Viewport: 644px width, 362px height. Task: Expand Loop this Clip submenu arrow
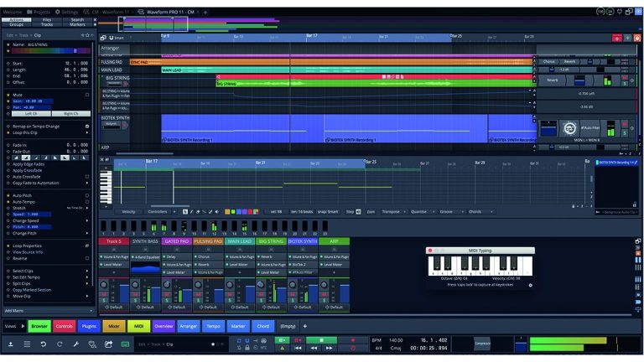click(87, 133)
